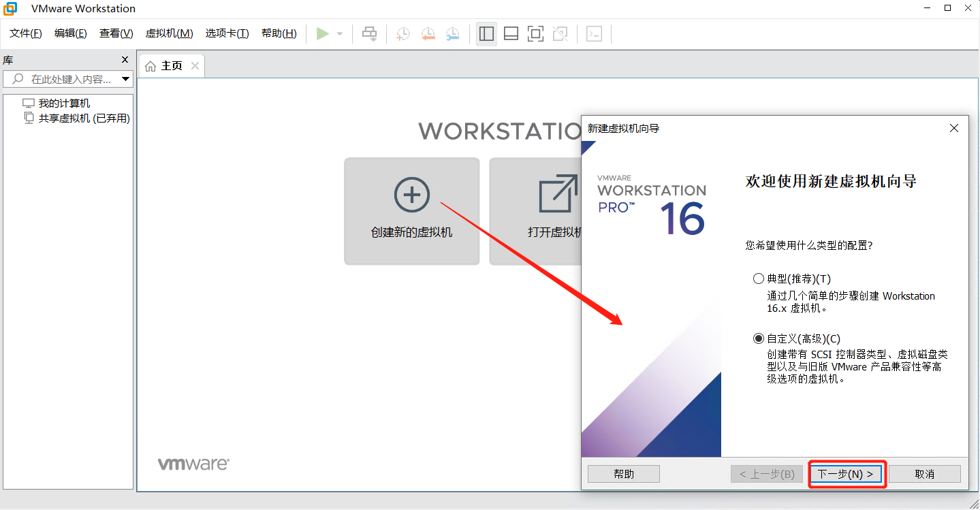Switch to the 主页 tab
The height and width of the screenshot is (510, 980).
[172, 66]
